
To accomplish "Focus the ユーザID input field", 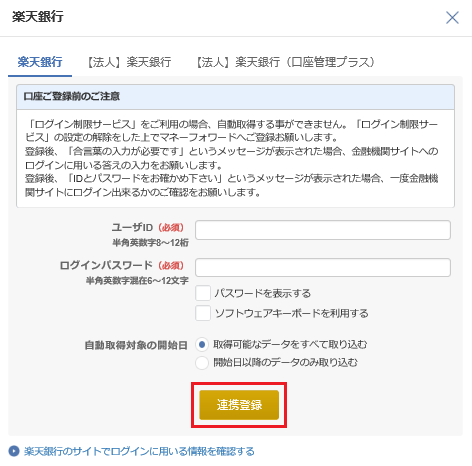I will click(323, 230).
